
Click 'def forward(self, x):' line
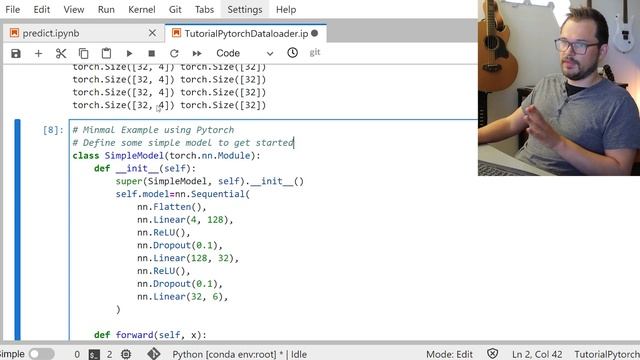coord(150,335)
